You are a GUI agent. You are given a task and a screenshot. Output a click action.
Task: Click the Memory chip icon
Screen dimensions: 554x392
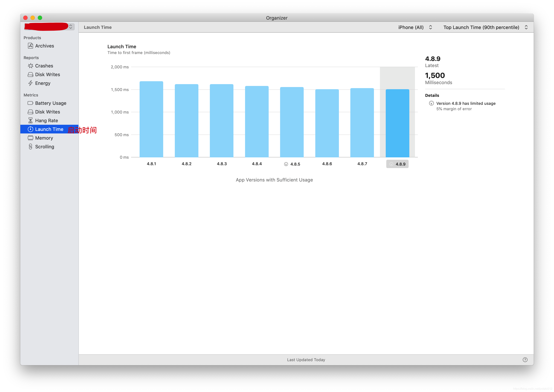(30, 138)
